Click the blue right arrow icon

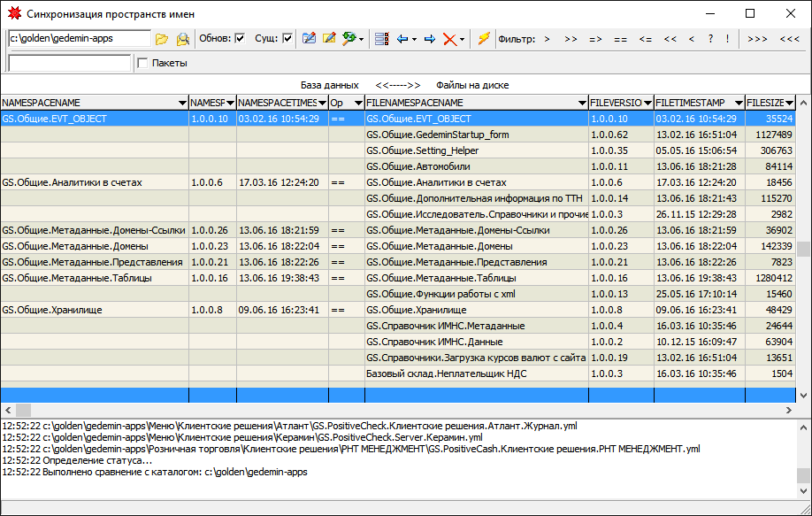[430, 39]
